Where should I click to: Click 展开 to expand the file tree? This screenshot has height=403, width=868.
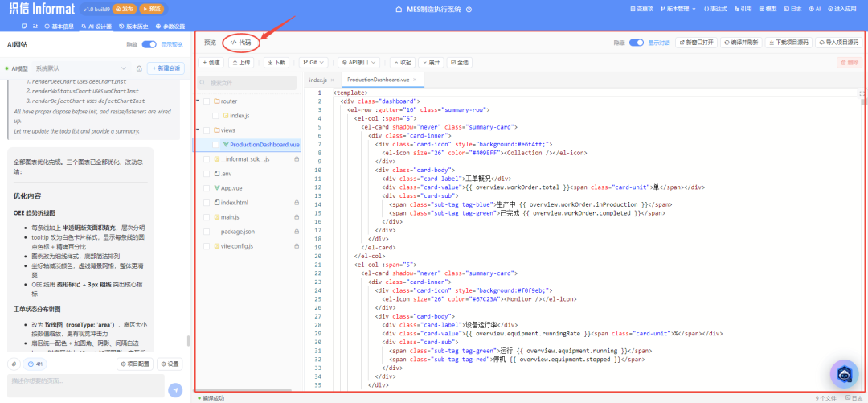(431, 63)
